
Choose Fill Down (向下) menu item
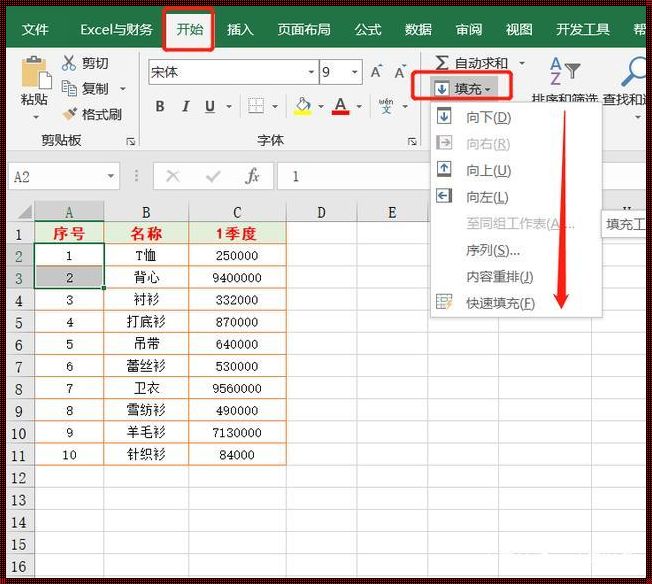click(516, 117)
